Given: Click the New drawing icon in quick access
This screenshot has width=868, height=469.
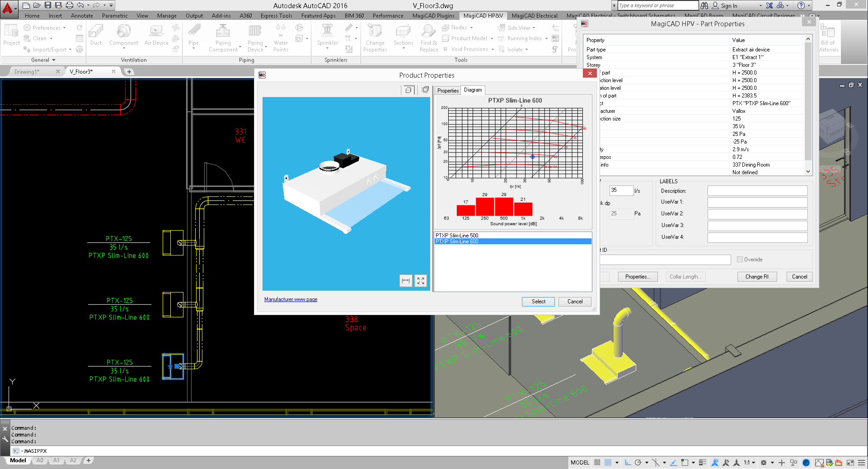Looking at the screenshot, I should click(26, 5).
